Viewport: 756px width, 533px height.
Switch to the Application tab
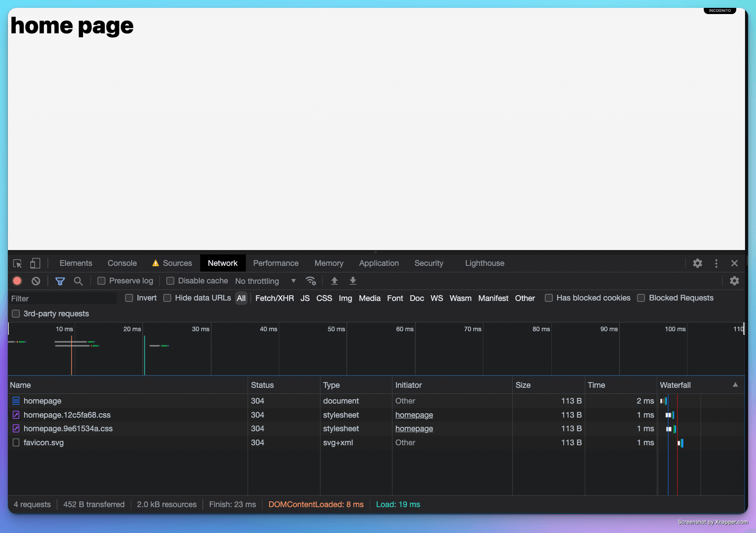pyautogui.click(x=379, y=263)
